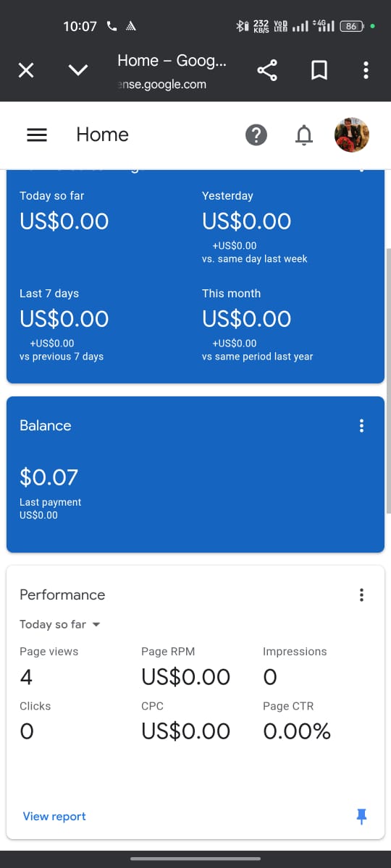Close the browser tab with X
Viewport: 391px width, 868px height.
coord(26,70)
